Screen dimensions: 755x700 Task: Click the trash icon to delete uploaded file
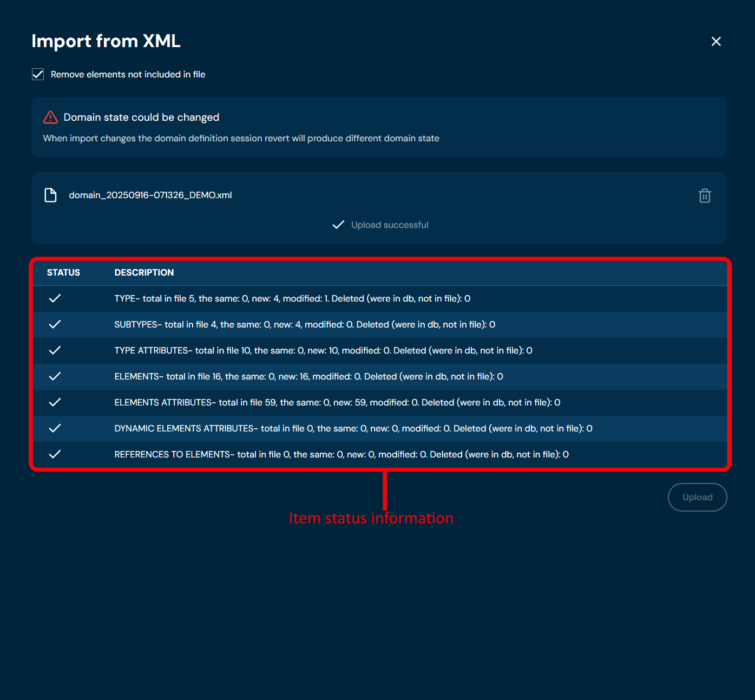[x=704, y=195]
